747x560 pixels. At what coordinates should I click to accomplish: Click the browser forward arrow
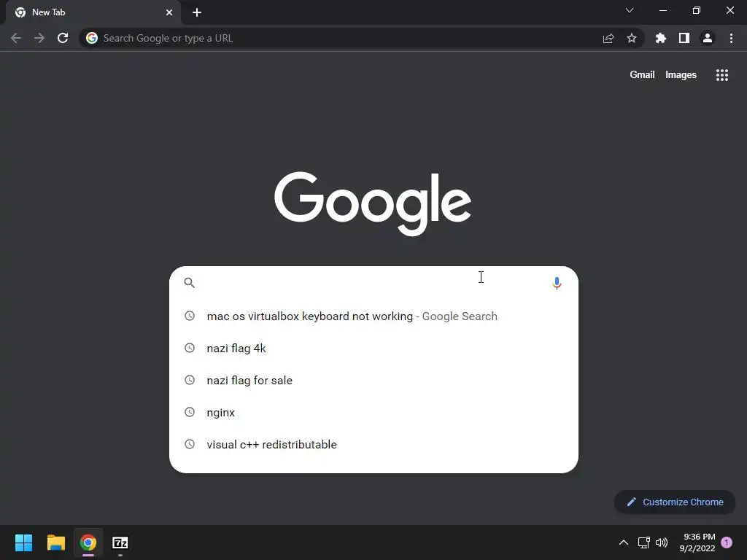(39, 38)
